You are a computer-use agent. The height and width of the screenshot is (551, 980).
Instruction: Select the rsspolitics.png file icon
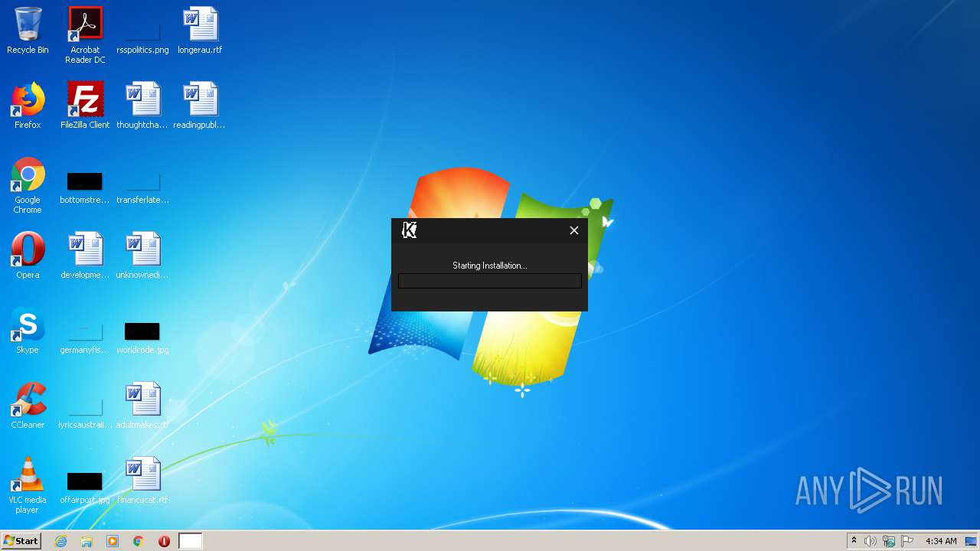coord(142,31)
